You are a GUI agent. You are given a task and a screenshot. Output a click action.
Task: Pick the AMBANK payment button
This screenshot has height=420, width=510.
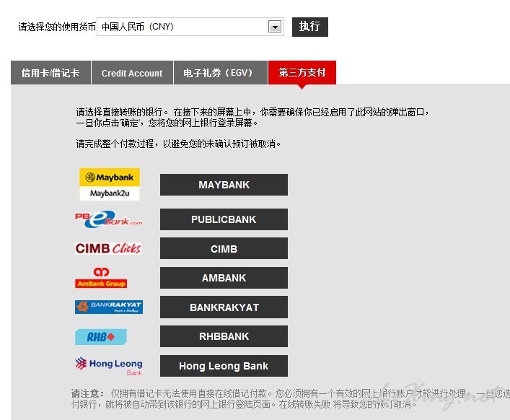coord(224,278)
